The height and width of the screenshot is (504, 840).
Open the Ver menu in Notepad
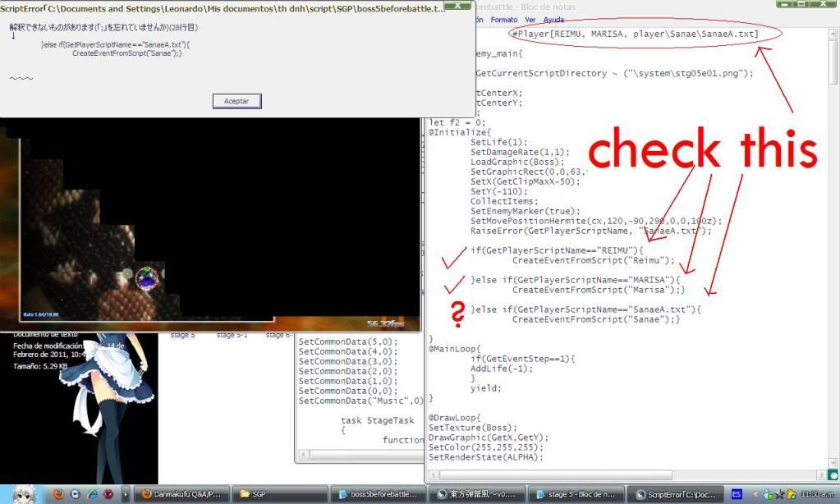pyautogui.click(x=530, y=19)
